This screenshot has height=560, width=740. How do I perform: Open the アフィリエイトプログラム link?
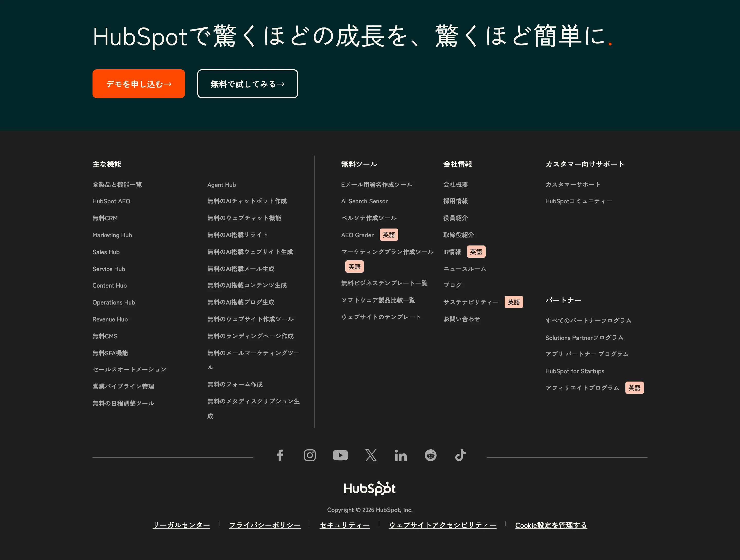pos(582,388)
